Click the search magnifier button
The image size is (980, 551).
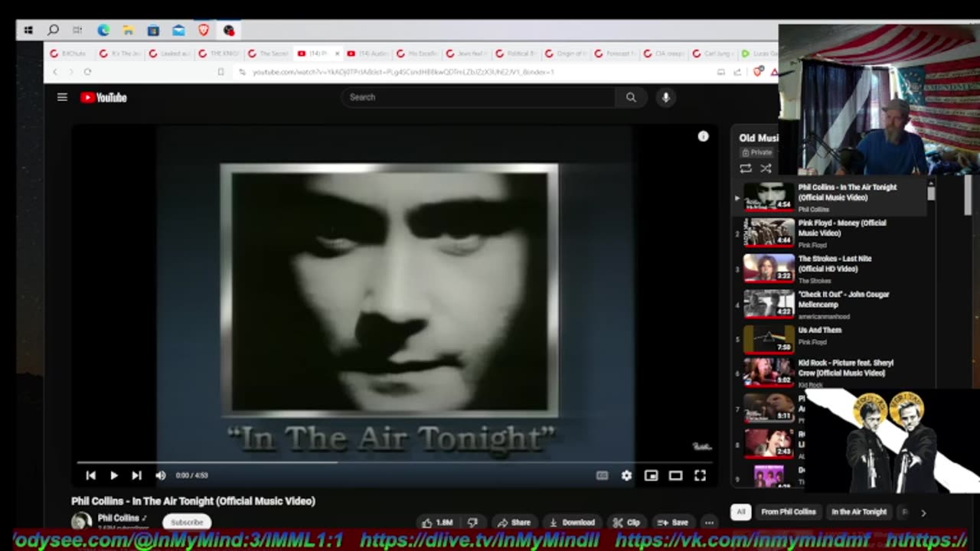click(x=631, y=97)
